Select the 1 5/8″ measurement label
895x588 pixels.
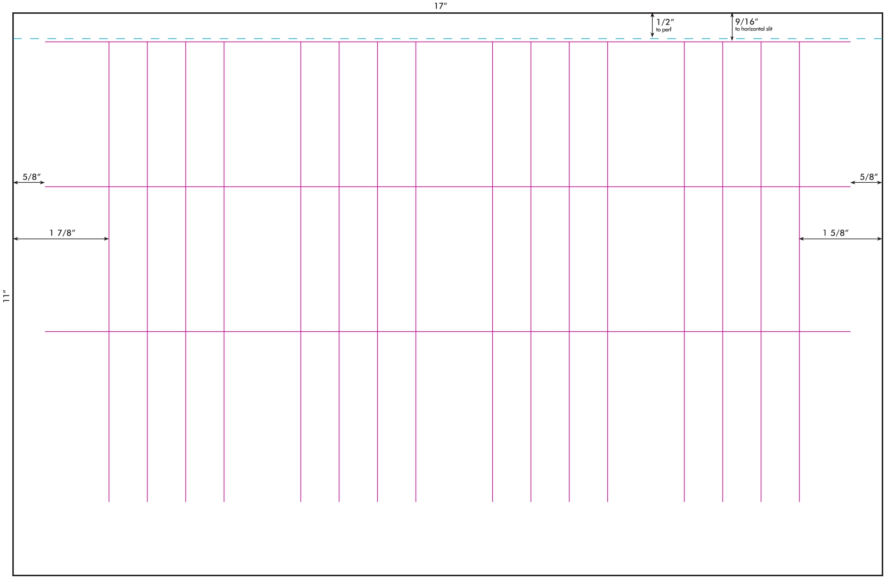point(835,233)
